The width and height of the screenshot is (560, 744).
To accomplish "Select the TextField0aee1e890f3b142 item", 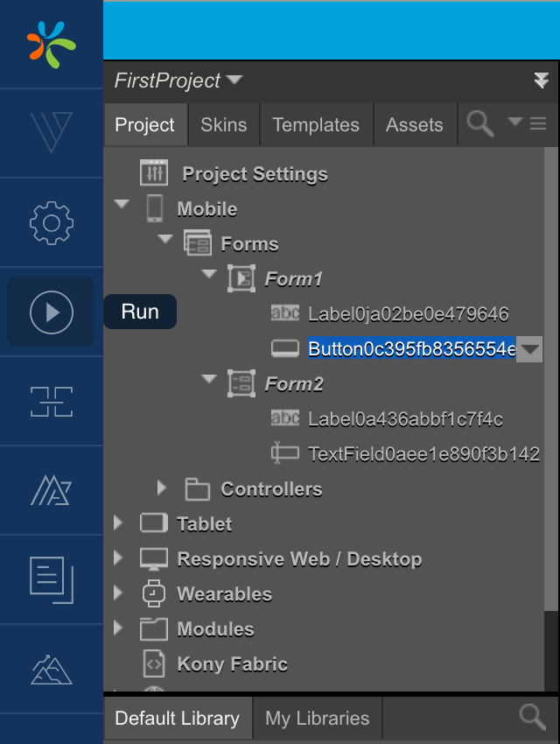I will point(423,453).
